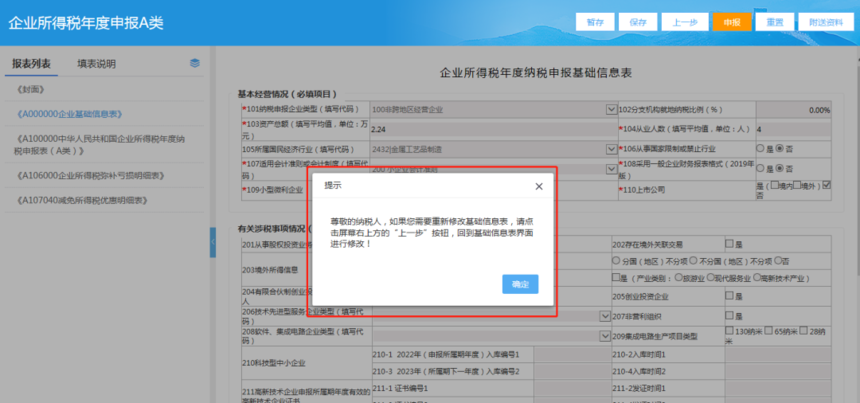860x403 pixels.
Task: Click the layers stack icon in sidebar
Action: 195,63
